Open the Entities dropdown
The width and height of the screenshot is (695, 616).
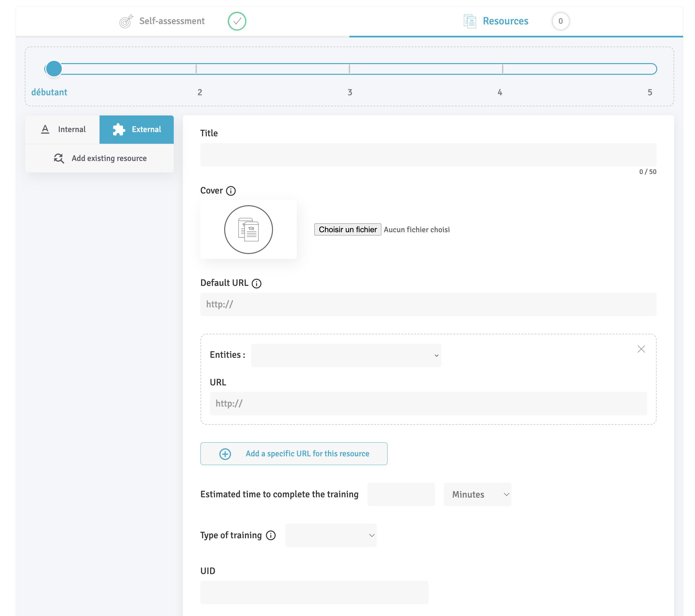point(346,355)
